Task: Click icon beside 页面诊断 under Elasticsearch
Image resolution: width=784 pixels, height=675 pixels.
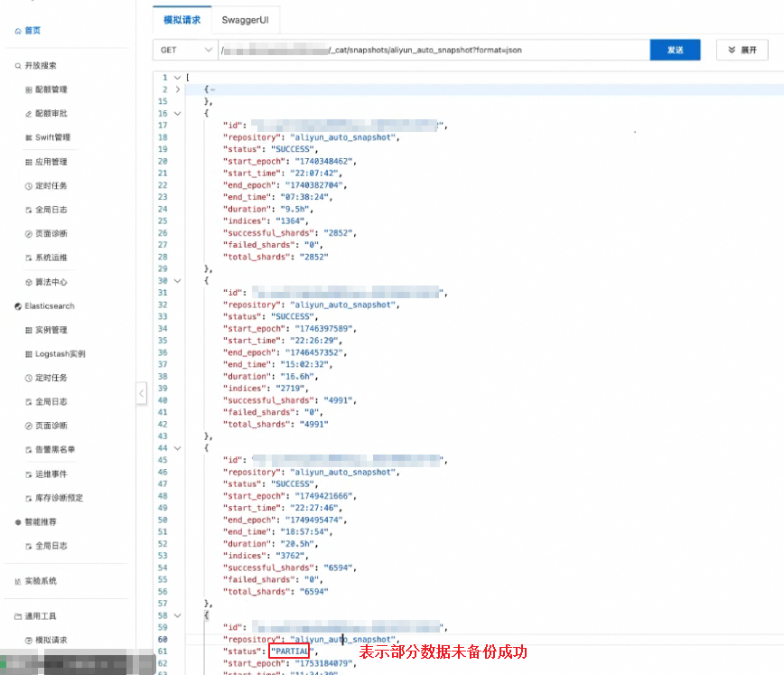Action: tap(29, 427)
